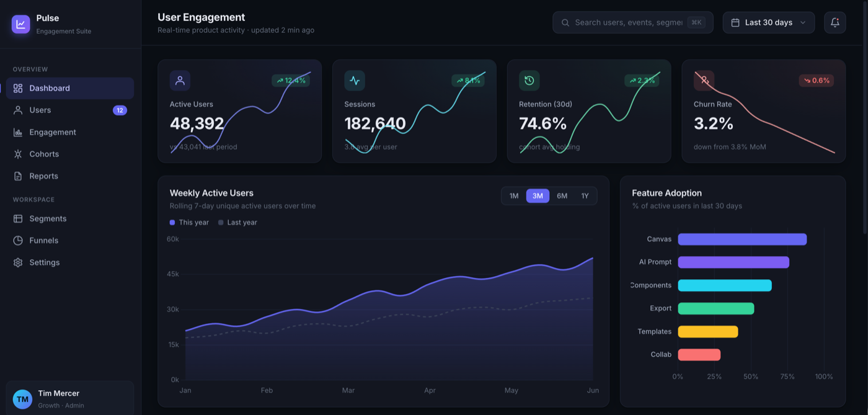Viewport: 868px width, 415px height.
Task: Select the 3M time range
Action: pos(538,196)
